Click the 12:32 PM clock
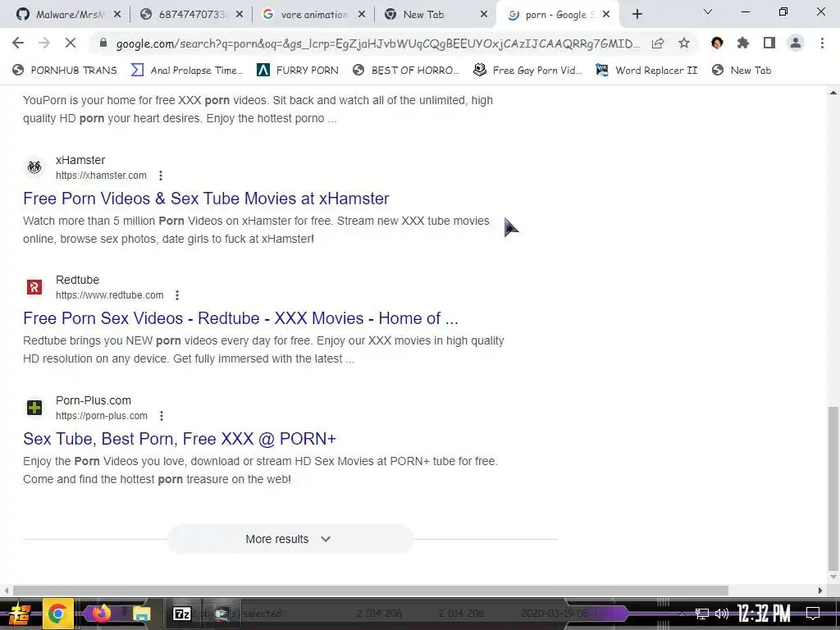 pyautogui.click(x=764, y=614)
